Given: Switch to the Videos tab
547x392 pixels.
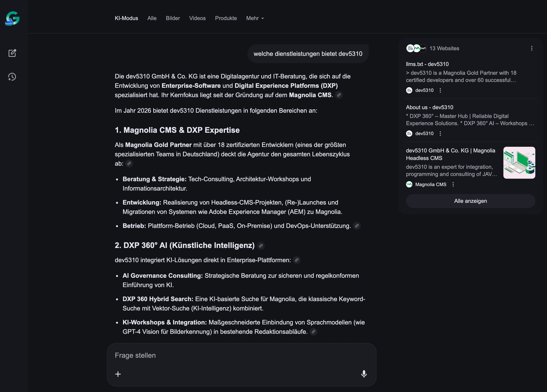Looking at the screenshot, I should pos(197,18).
